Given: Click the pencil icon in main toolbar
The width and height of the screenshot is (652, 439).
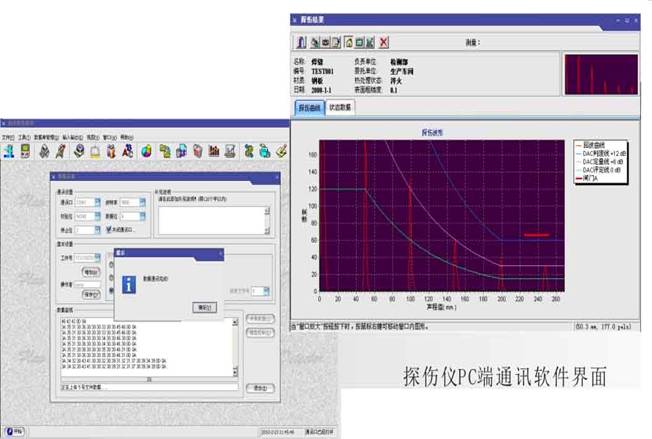Looking at the screenshot, I should coord(60,151).
